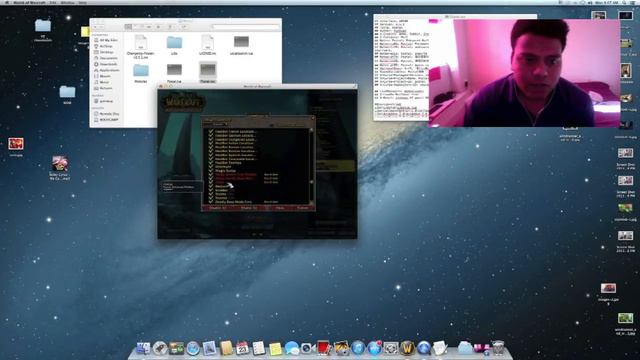This screenshot has height=360, width=640.
Task: Select Desktop in Finder sidebar
Action: 104,52
